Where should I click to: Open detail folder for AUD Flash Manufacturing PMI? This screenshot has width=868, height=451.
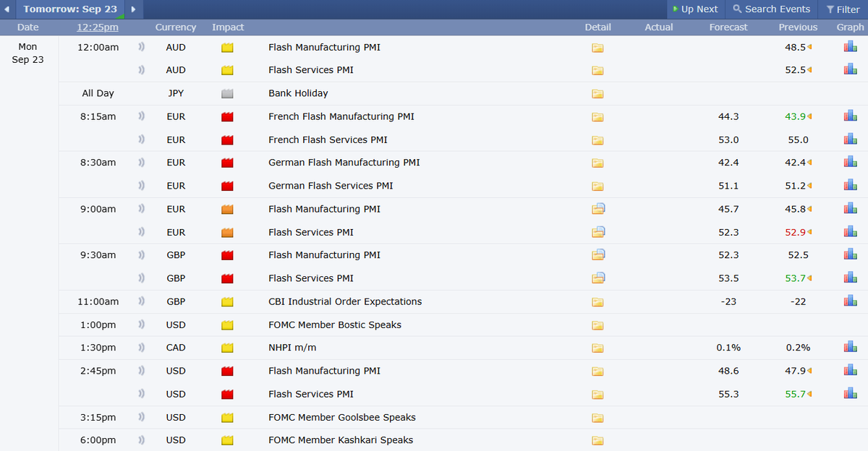(x=597, y=47)
